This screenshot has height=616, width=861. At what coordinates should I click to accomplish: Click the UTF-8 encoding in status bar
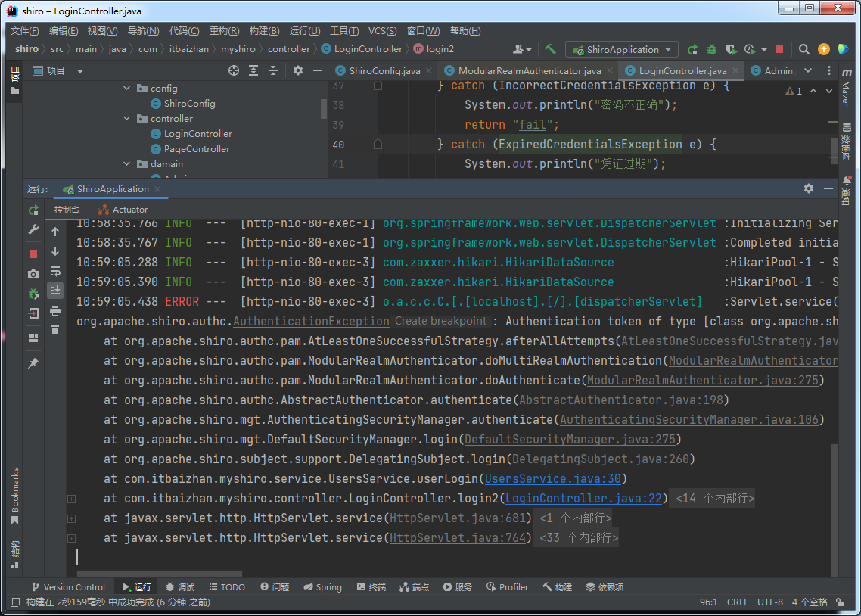(770, 602)
